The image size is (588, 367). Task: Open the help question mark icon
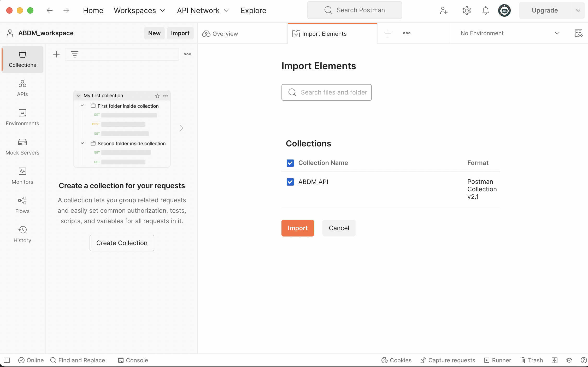584,360
